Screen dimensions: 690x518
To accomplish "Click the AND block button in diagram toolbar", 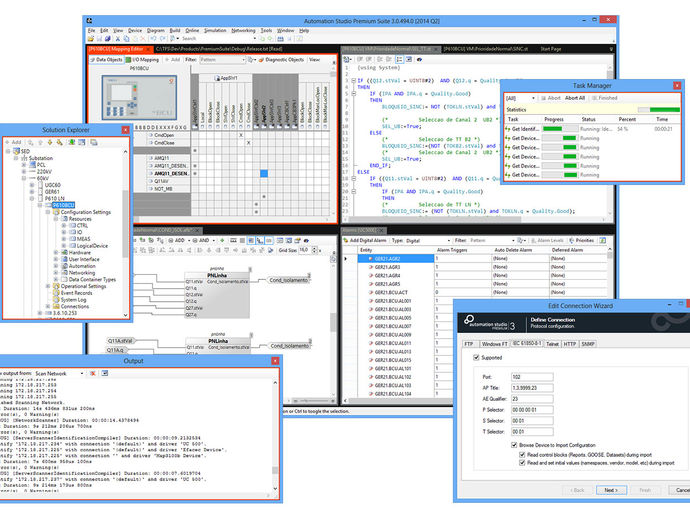I will [201, 240].
